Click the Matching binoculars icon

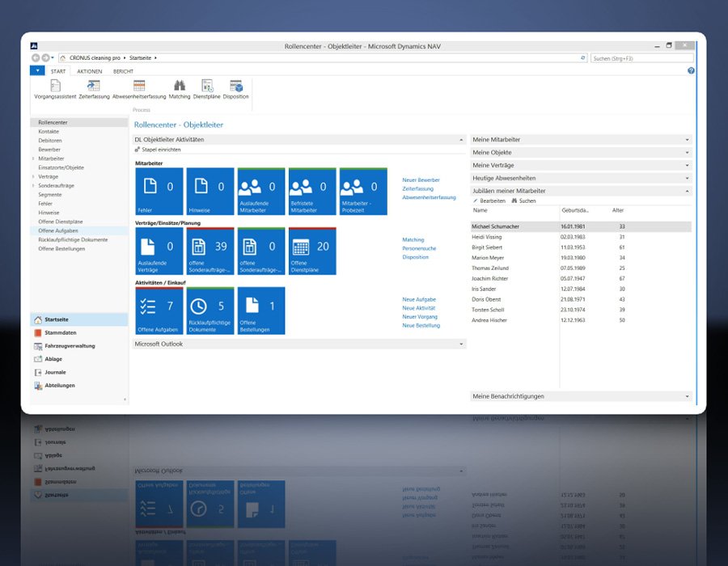[x=180, y=86]
